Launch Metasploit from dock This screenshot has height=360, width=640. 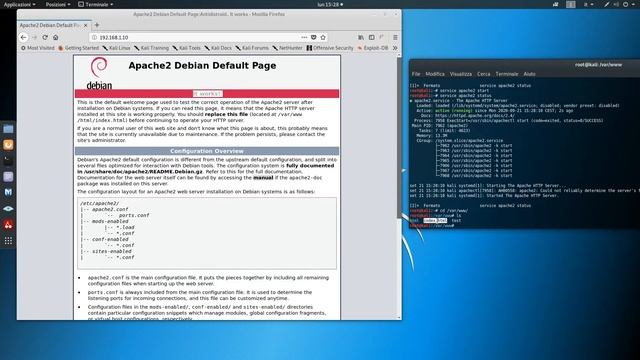[8, 192]
